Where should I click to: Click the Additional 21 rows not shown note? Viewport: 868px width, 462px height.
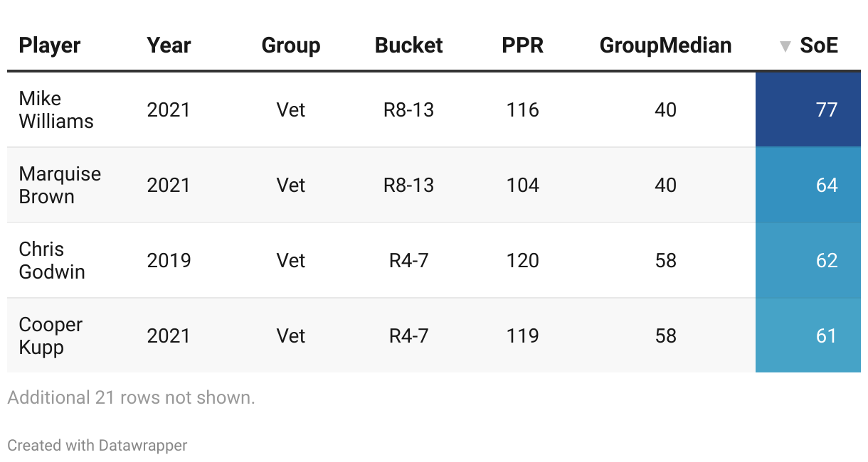pyautogui.click(x=131, y=398)
